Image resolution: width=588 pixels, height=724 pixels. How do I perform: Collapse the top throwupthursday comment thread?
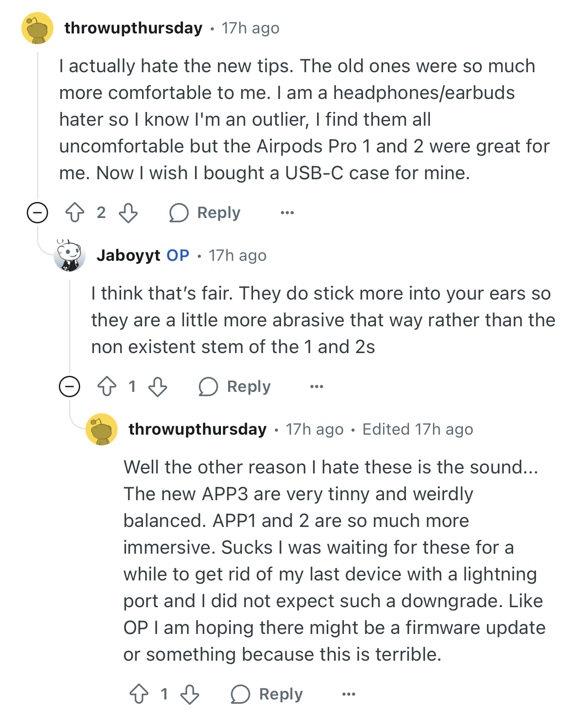(x=37, y=213)
